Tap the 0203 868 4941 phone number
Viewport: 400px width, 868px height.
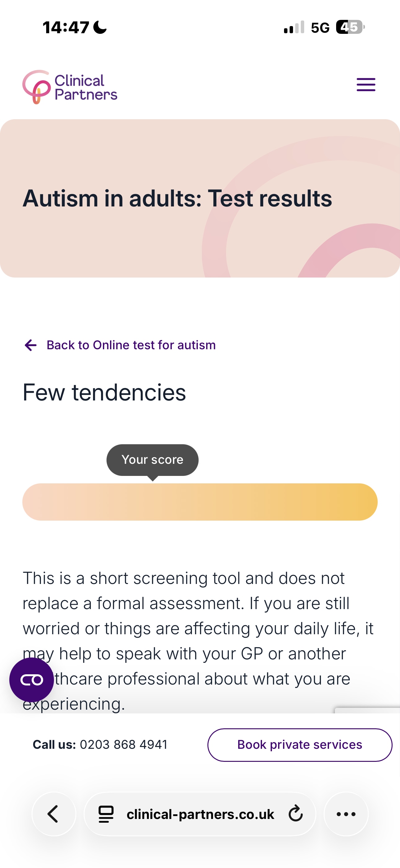(x=124, y=745)
